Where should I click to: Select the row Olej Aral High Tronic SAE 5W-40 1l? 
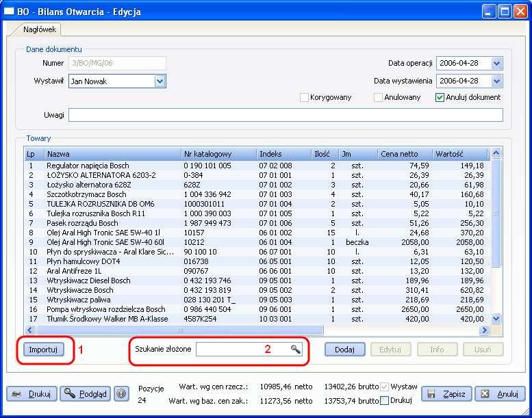[257, 233]
